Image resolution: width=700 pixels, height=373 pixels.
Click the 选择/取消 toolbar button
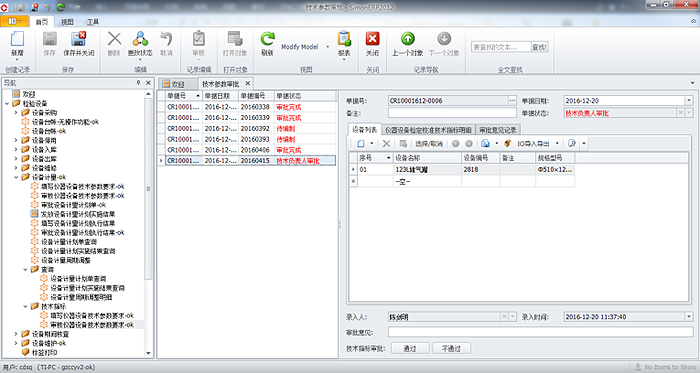pos(429,144)
